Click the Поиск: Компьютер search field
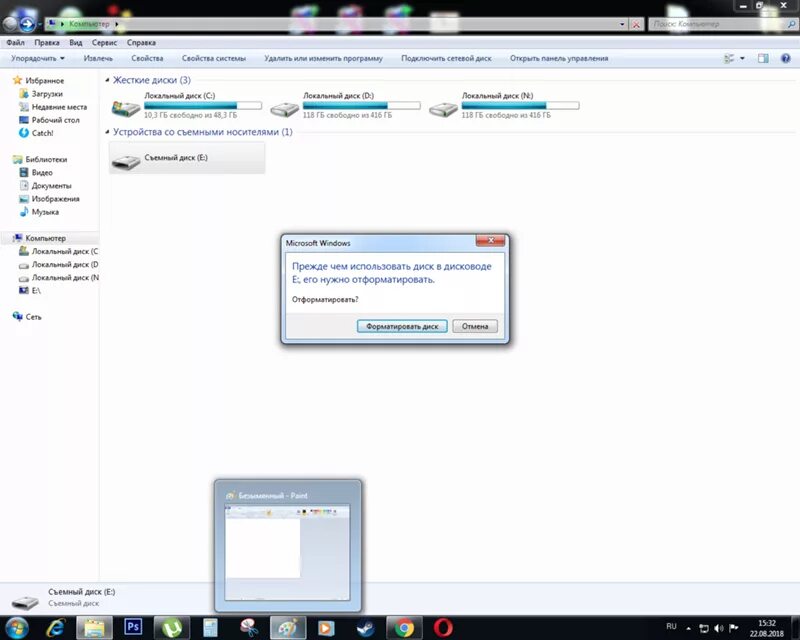Image resolution: width=800 pixels, height=640 pixels. [723, 24]
